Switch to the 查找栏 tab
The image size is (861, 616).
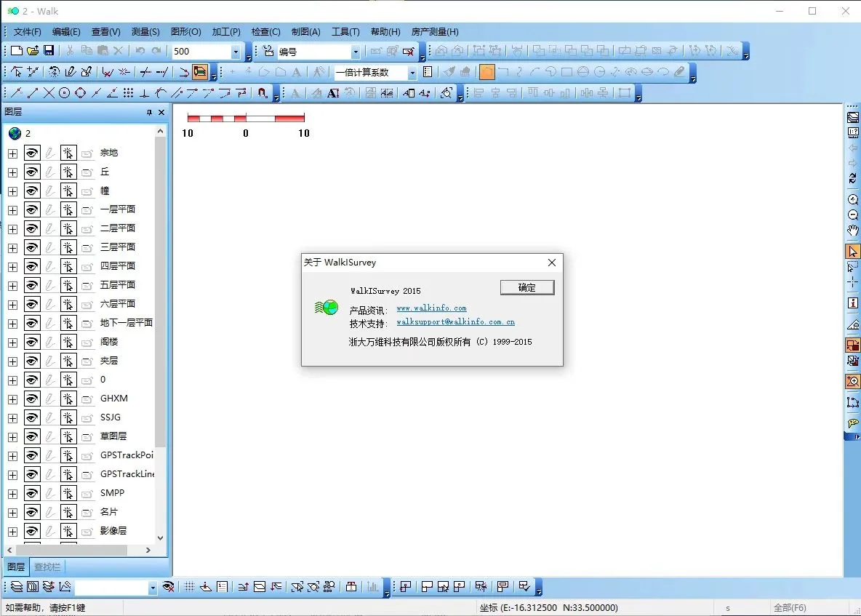click(x=47, y=567)
